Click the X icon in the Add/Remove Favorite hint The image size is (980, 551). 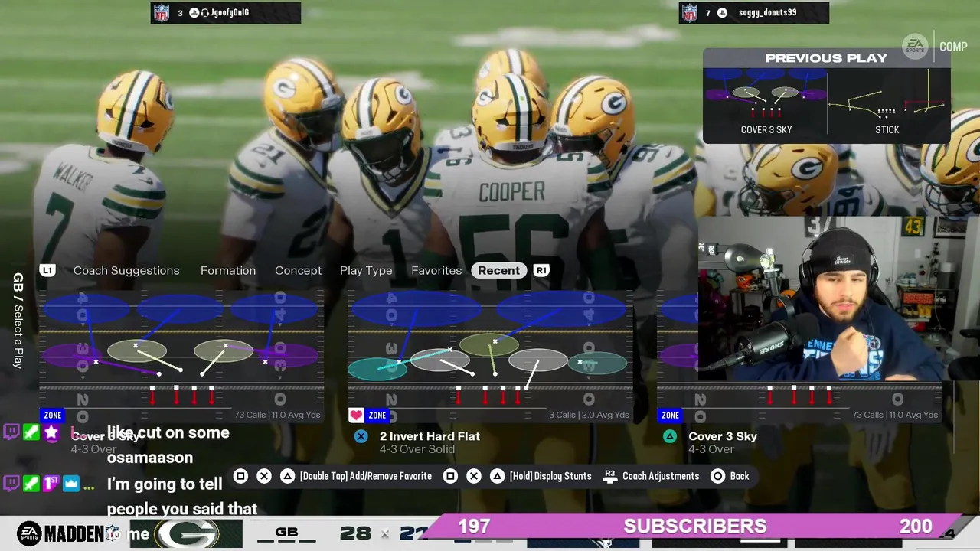(x=264, y=476)
